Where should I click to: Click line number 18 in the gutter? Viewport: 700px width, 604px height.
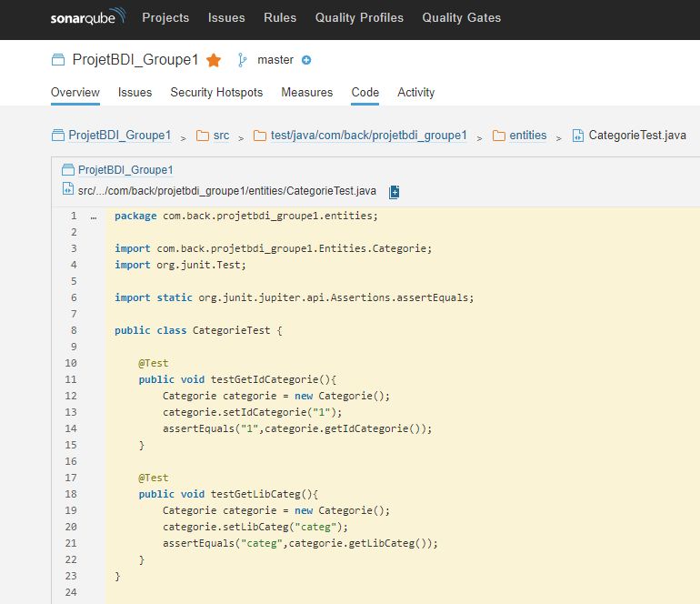[71, 494]
